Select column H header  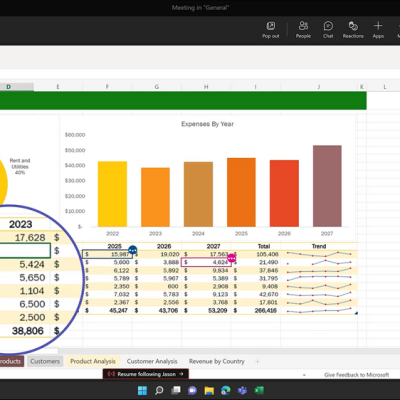click(x=206, y=87)
